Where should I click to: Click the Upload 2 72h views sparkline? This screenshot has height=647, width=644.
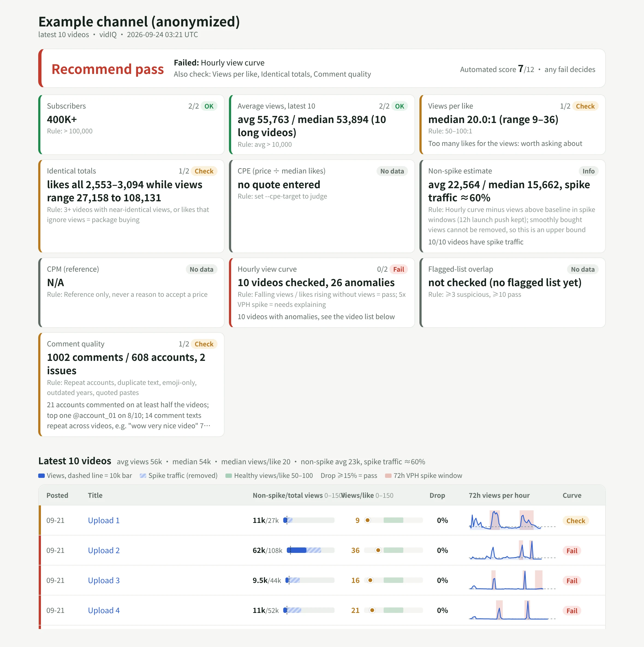click(x=512, y=550)
